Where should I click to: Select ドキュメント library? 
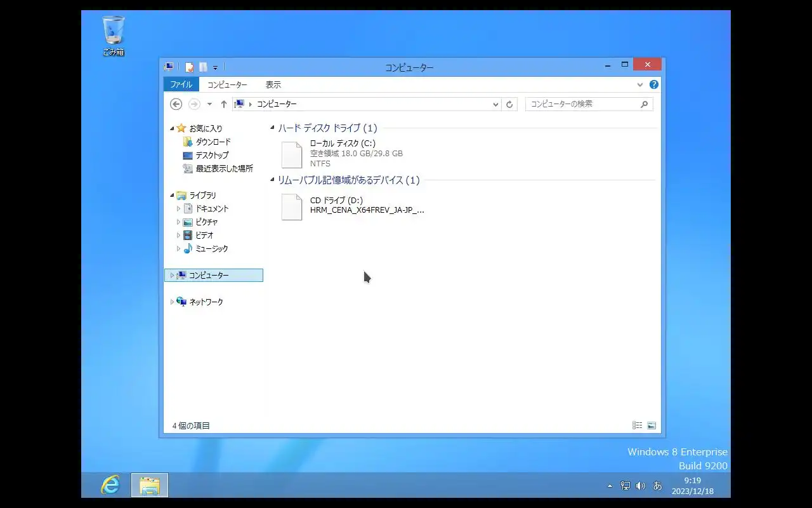point(212,208)
